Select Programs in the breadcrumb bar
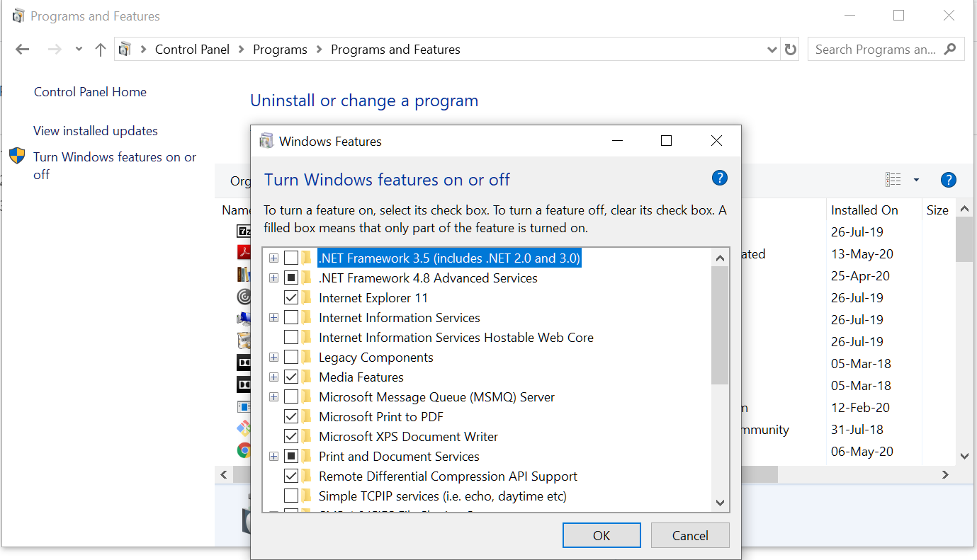 (x=280, y=49)
